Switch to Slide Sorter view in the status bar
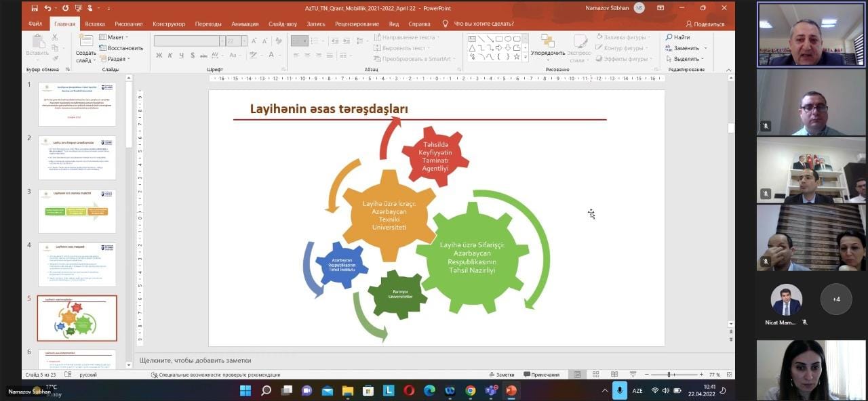Viewport: 868px width, 401px height. pyautogui.click(x=595, y=375)
